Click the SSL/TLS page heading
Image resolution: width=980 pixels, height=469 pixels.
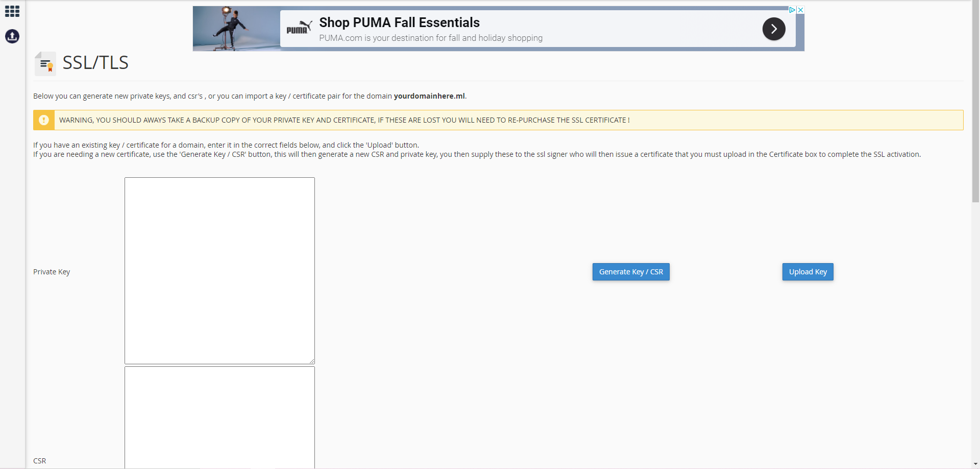tap(95, 63)
